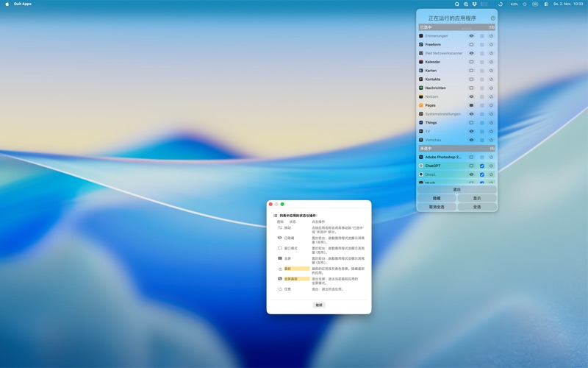The width and height of the screenshot is (588, 368).
Task: Click the Things app icon in list
Action: click(421, 123)
